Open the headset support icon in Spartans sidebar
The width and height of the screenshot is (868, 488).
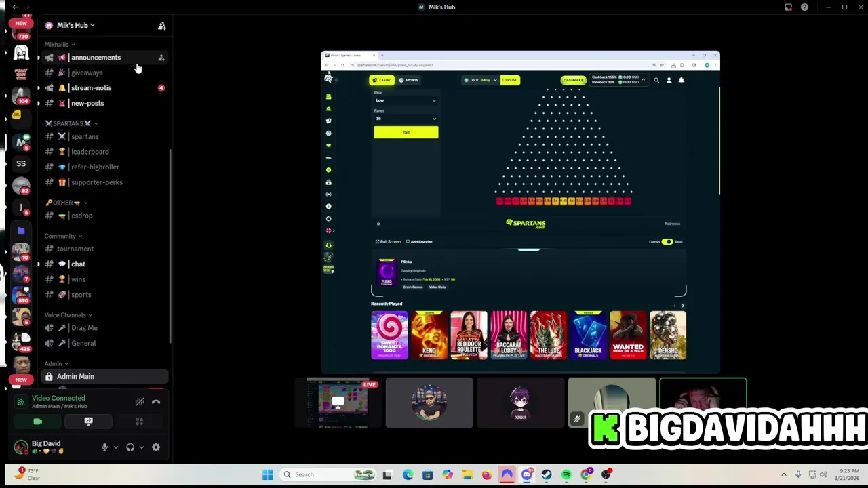click(328, 245)
